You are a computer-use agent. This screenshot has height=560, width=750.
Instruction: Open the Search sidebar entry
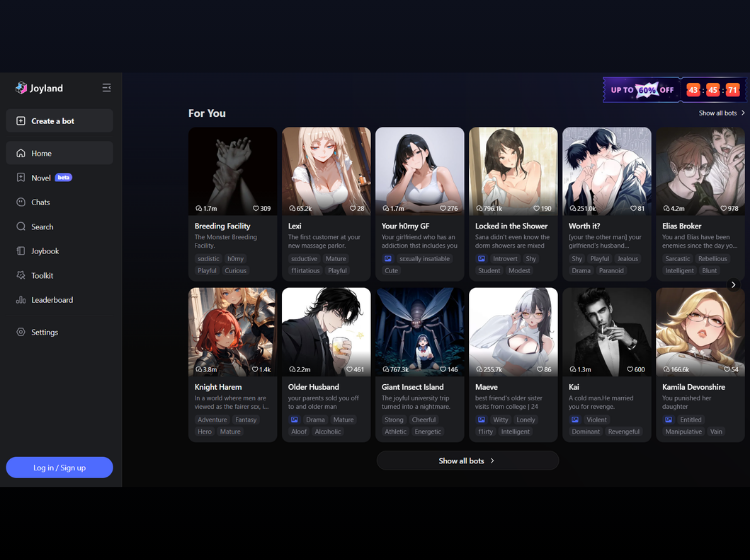coord(59,226)
